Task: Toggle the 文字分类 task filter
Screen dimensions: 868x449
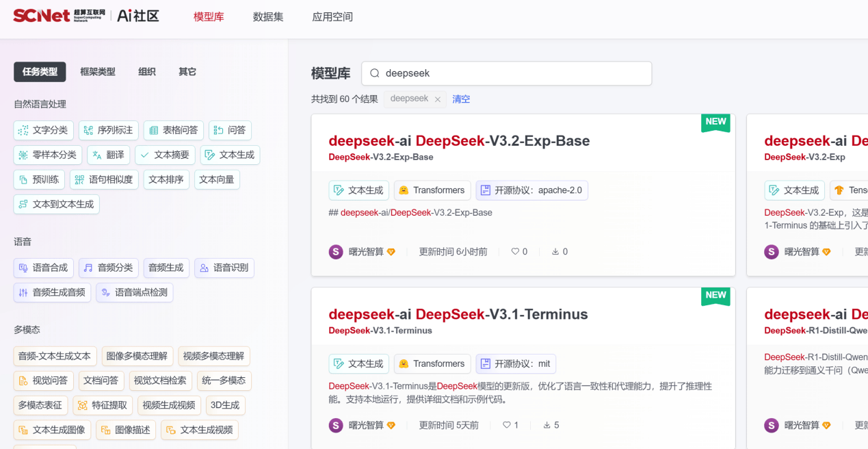Action: 43,130
